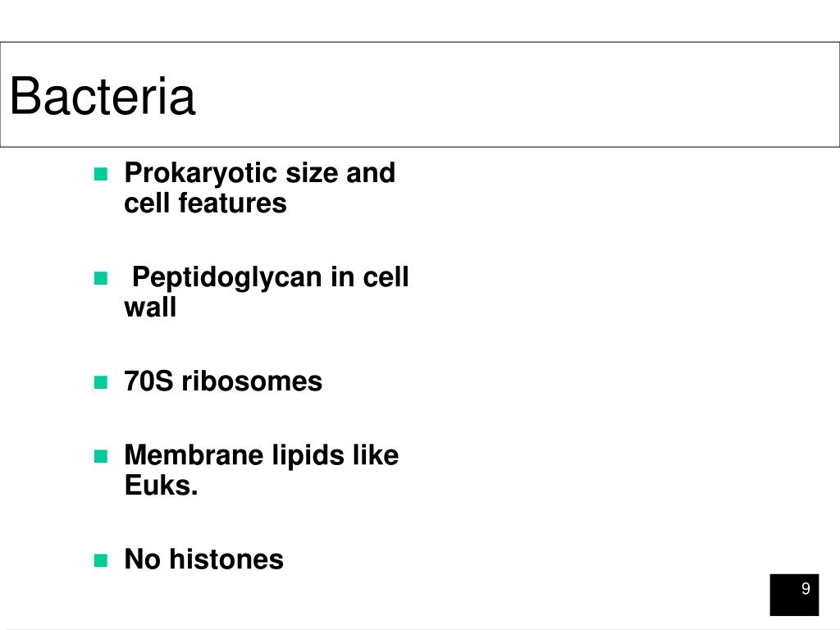Click the Bacteria slide title
The width and height of the screenshot is (840, 630).
click(103, 96)
